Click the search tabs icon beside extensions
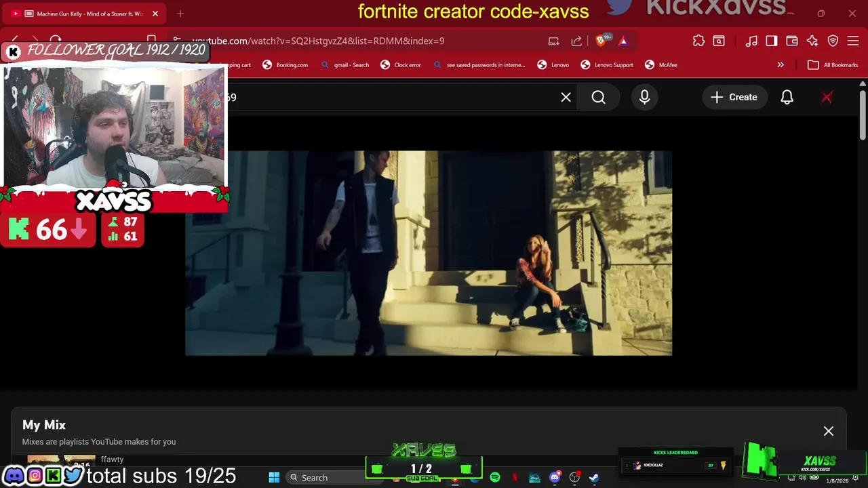The height and width of the screenshot is (488, 868). click(x=719, y=41)
